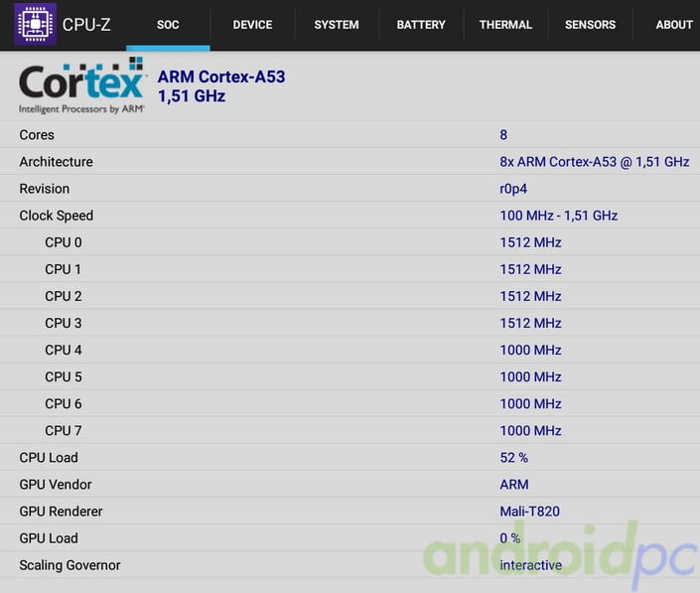The image size is (700, 593).
Task: Switch to the SOC tab
Action: 168,25
